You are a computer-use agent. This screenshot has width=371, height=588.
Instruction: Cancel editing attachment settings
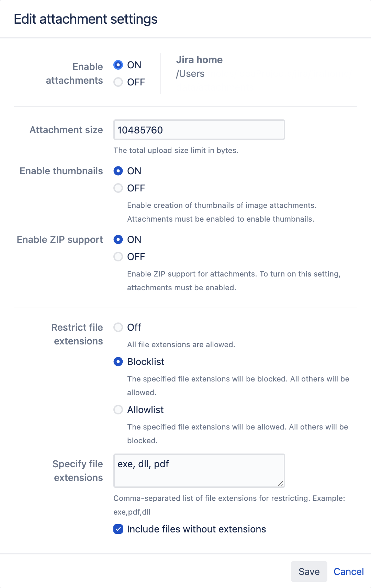tap(349, 572)
